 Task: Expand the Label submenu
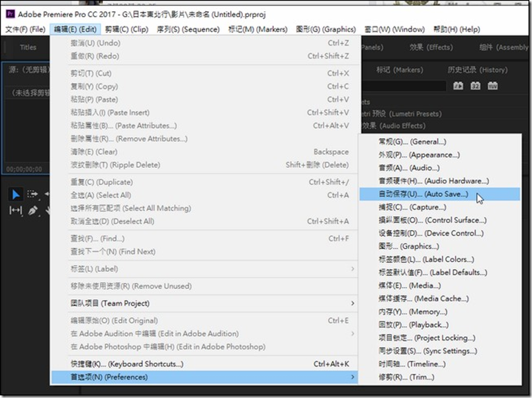pyautogui.click(x=204, y=269)
